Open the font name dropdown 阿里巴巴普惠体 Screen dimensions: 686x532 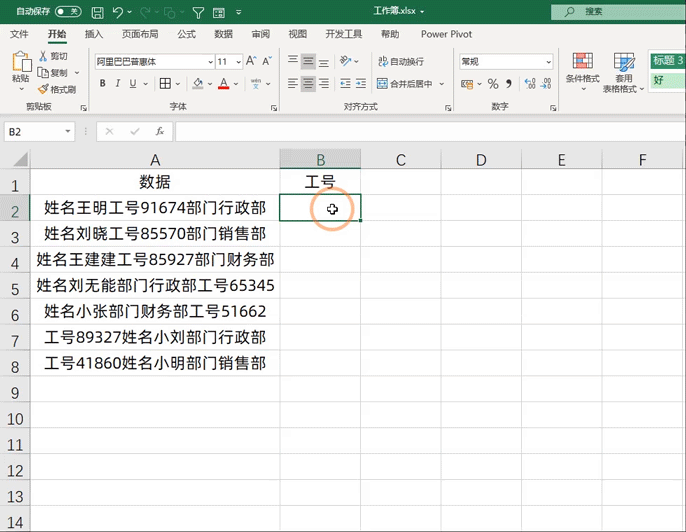pos(210,62)
